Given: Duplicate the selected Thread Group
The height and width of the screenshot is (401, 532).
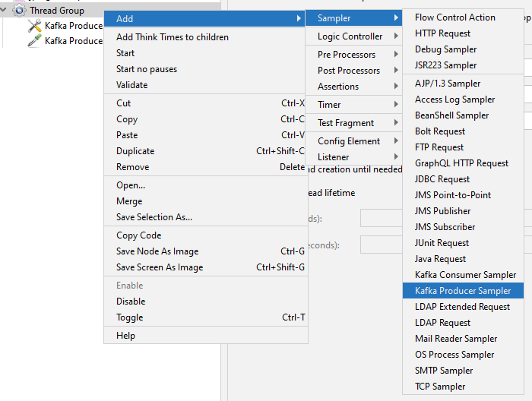Looking at the screenshot, I should (135, 151).
